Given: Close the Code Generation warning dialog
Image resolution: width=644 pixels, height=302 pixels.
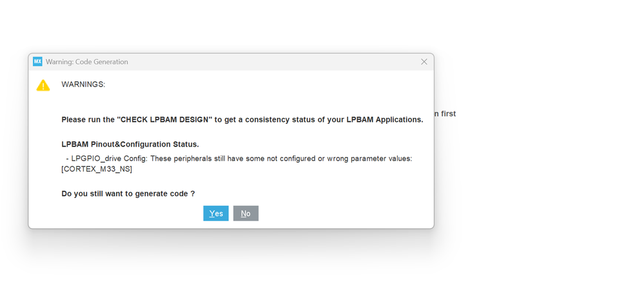Looking at the screenshot, I should [424, 62].
